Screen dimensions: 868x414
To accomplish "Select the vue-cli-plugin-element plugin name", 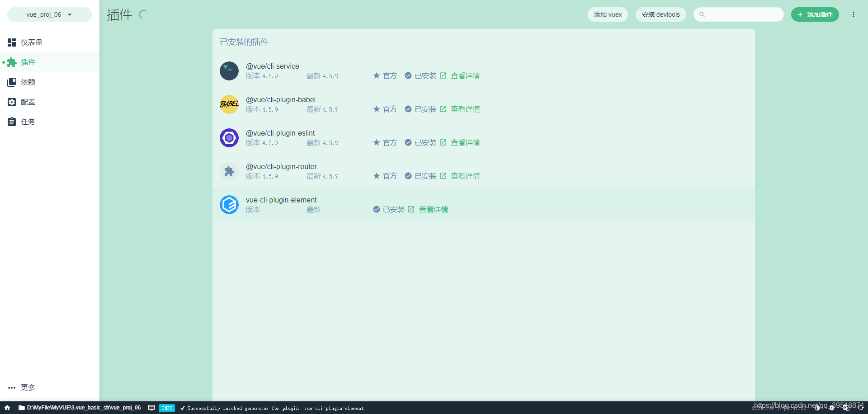I will [281, 200].
